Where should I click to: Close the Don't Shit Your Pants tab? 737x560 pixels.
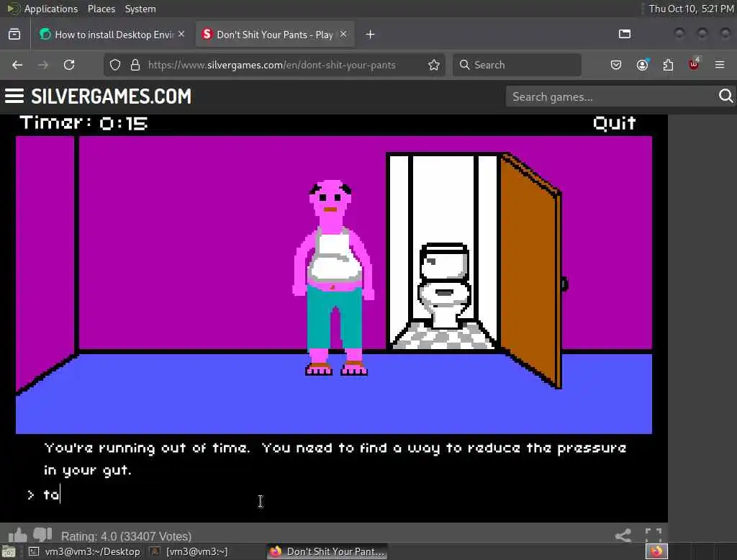click(x=343, y=35)
